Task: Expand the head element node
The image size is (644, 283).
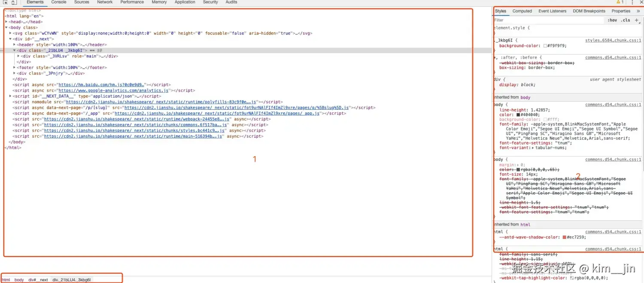Action: [x=6, y=22]
